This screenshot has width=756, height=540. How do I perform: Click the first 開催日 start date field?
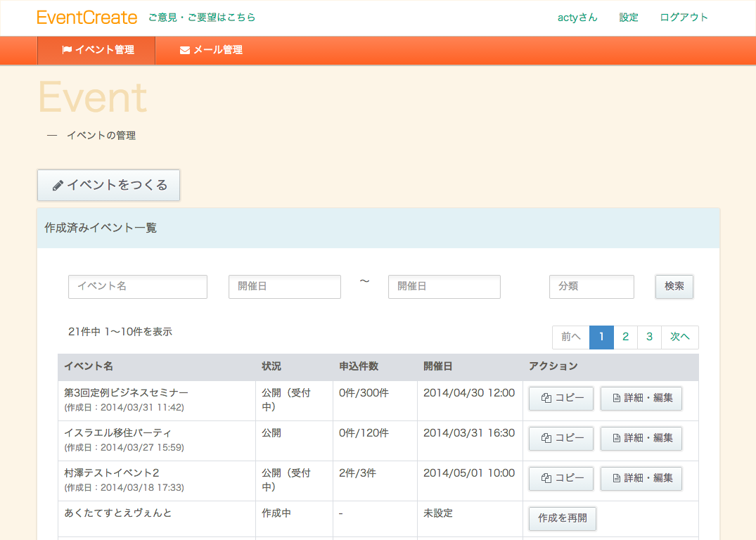coord(285,287)
